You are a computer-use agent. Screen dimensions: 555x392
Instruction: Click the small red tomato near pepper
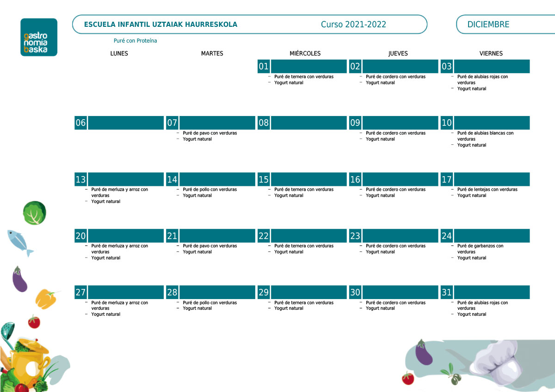click(x=34, y=321)
